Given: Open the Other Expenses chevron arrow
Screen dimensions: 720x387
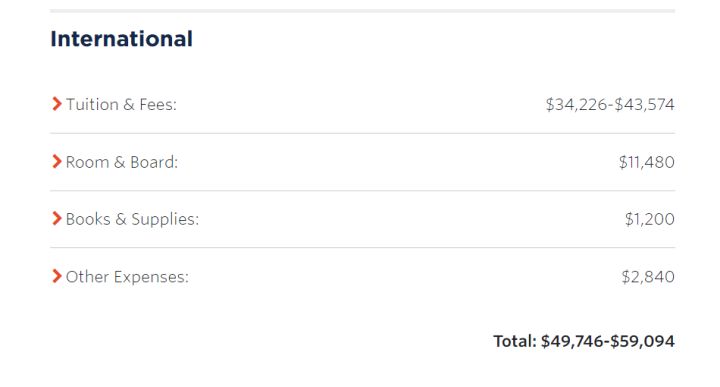Looking at the screenshot, I should (x=56, y=276).
